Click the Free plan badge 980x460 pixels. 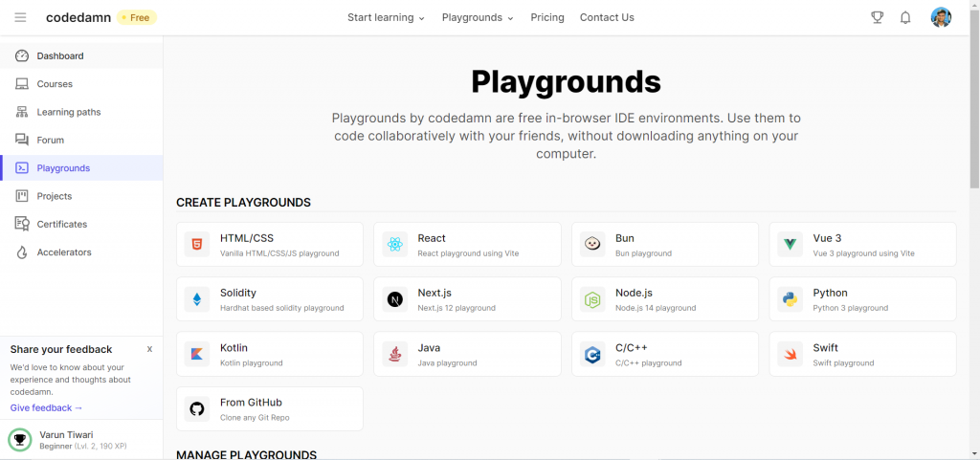click(x=136, y=17)
